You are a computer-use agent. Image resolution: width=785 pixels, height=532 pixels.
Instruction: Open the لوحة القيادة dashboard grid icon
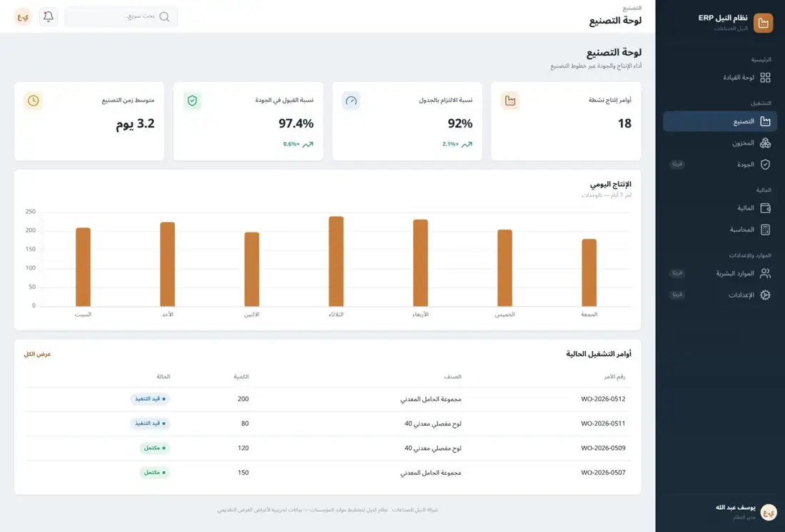point(765,78)
